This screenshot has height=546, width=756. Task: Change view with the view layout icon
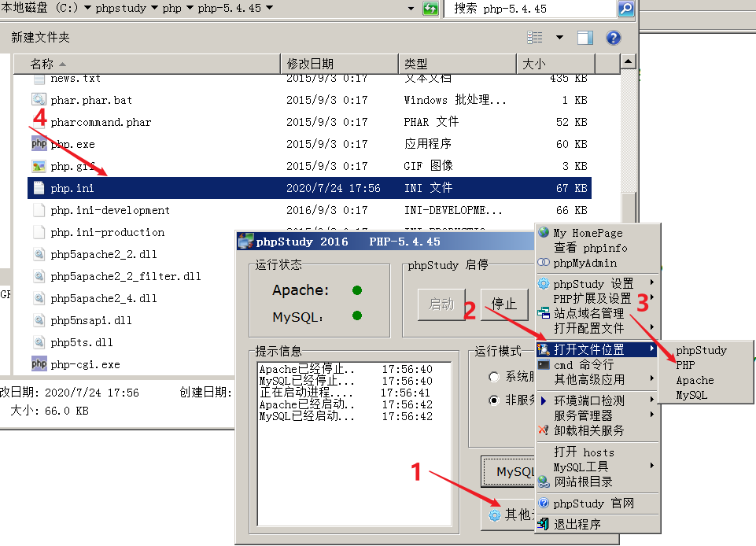535,38
